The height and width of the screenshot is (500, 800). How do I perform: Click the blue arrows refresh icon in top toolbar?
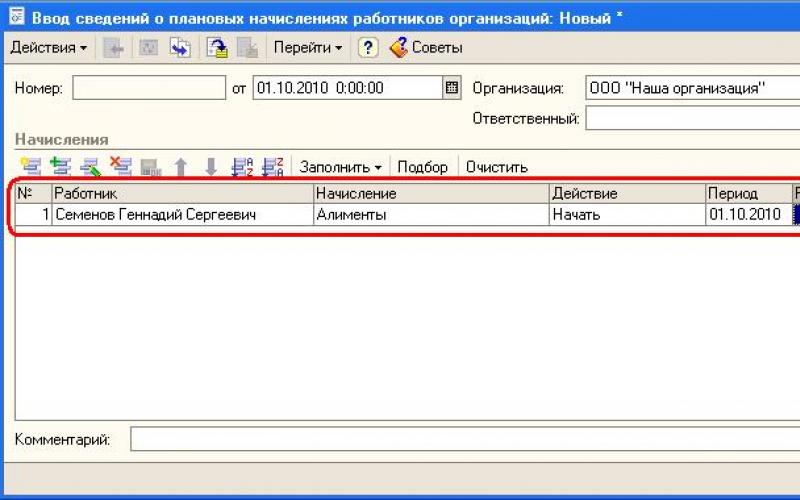(180, 47)
